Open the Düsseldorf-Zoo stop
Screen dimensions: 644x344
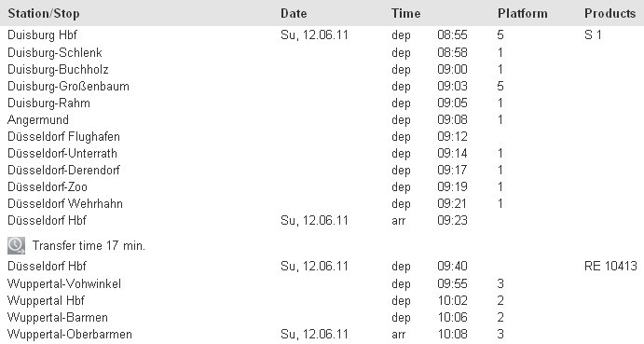[48, 187]
